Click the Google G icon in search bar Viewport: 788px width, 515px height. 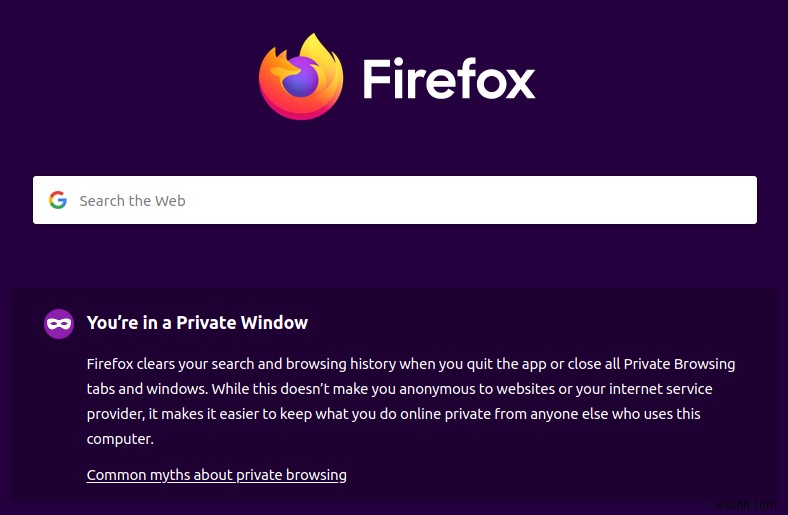(x=58, y=200)
